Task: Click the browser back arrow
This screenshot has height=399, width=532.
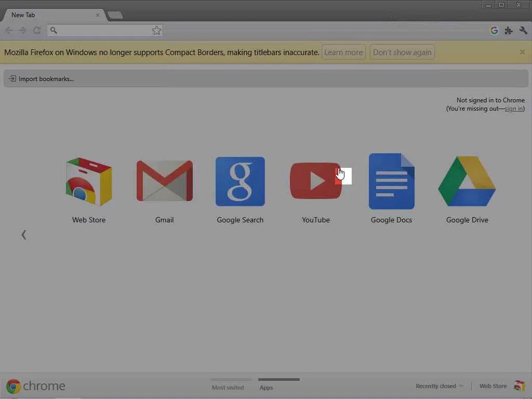Action: pos(9,31)
